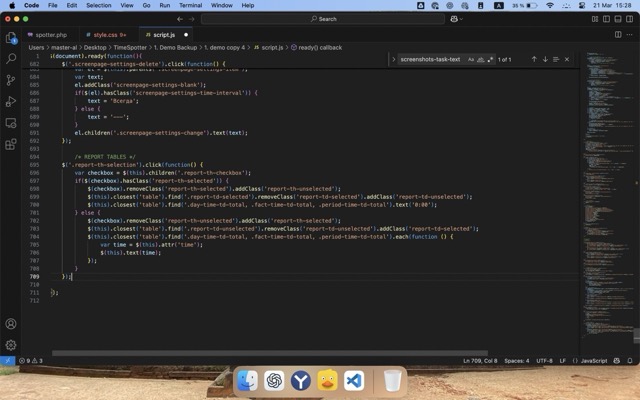Toggle Use Regular Expression in find
640x400 pixels.
click(491, 59)
